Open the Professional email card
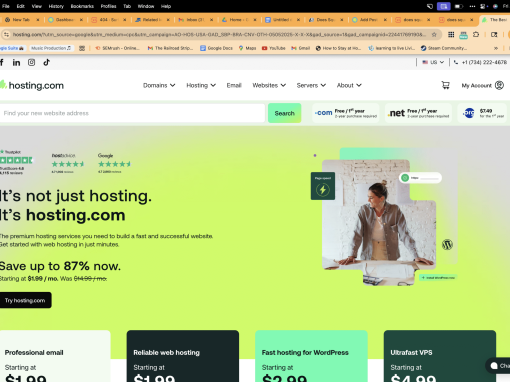The height and width of the screenshot is (382, 510). [x=55, y=356]
